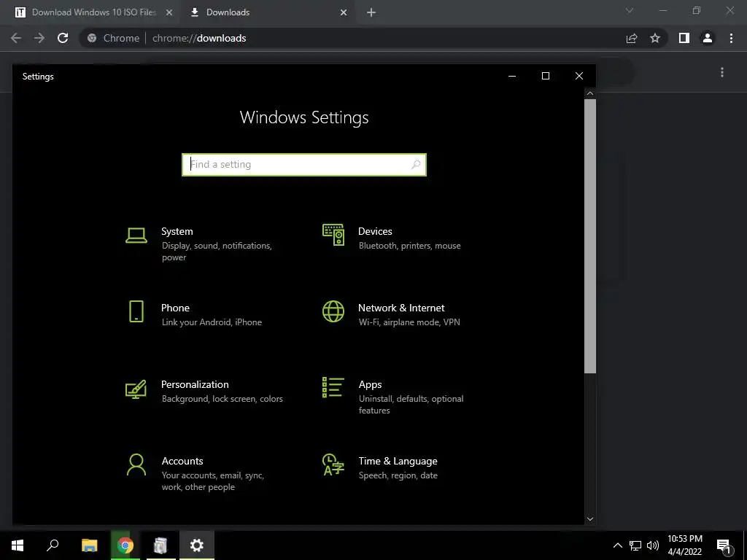Viewport: 747px width, 560px height.
Task: Open the Phone settings icon
Action: (136, 311)
